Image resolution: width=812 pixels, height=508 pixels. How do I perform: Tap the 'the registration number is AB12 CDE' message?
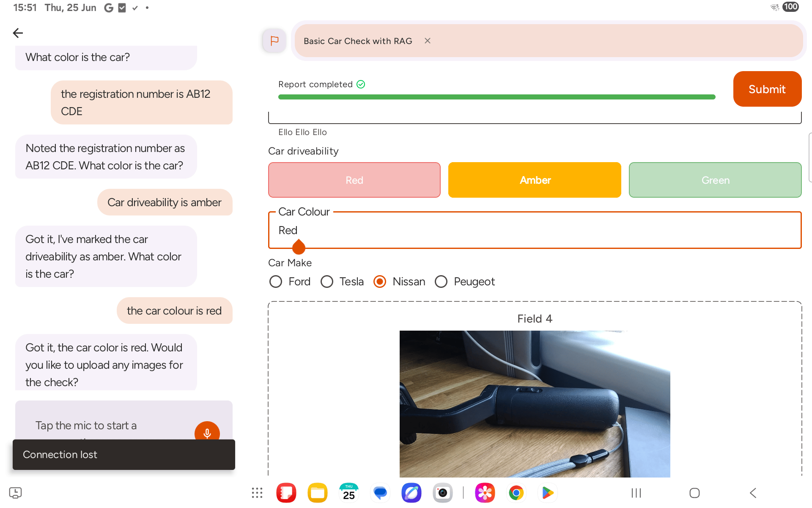(142, 102)
